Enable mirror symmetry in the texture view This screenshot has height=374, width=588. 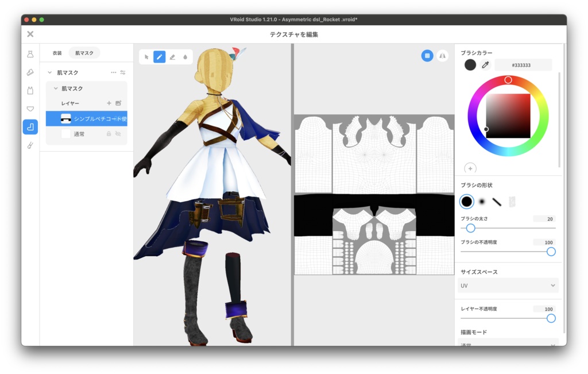(443, 56)
